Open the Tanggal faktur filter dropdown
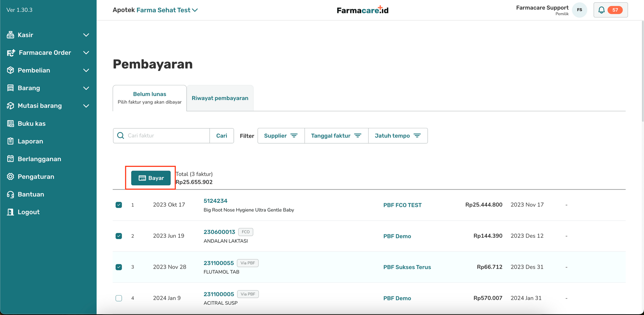Screen dimensions: 644x315 [x=336, y=136]
